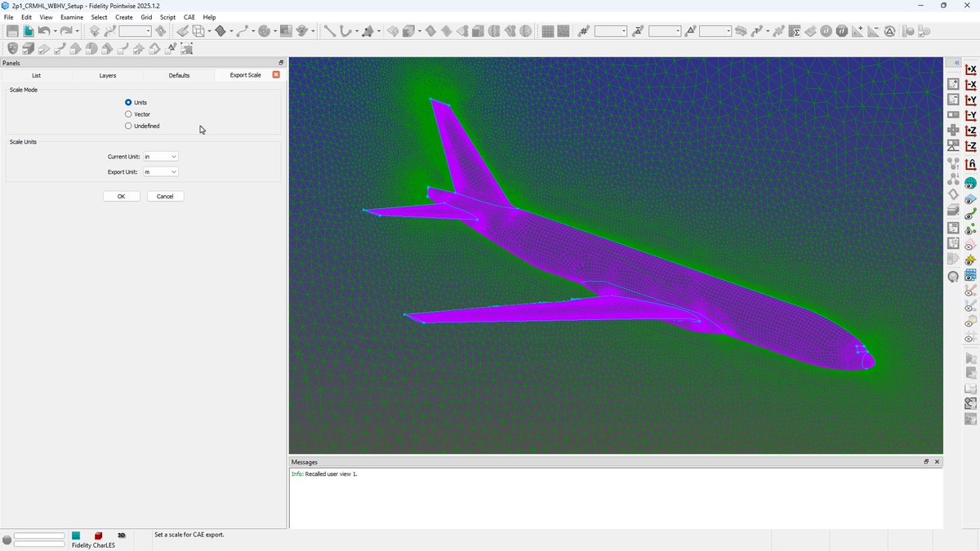
Task: Toggle globe eye visibility icon
Action: coord(970,184)
